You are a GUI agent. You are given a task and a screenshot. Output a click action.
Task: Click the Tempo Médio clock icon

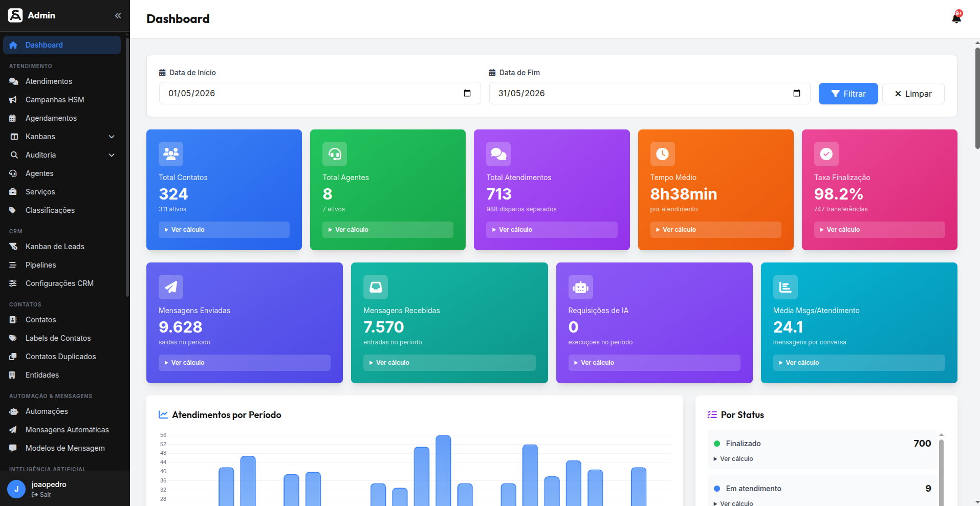[x=663, y=154]
